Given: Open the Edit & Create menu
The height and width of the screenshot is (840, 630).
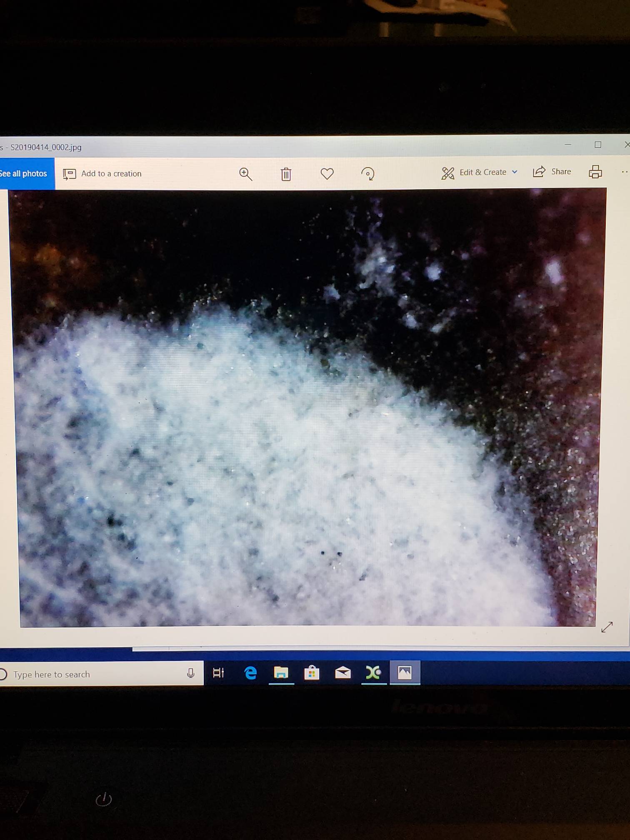Looking at the screenshot, I should tap(480, 172).
